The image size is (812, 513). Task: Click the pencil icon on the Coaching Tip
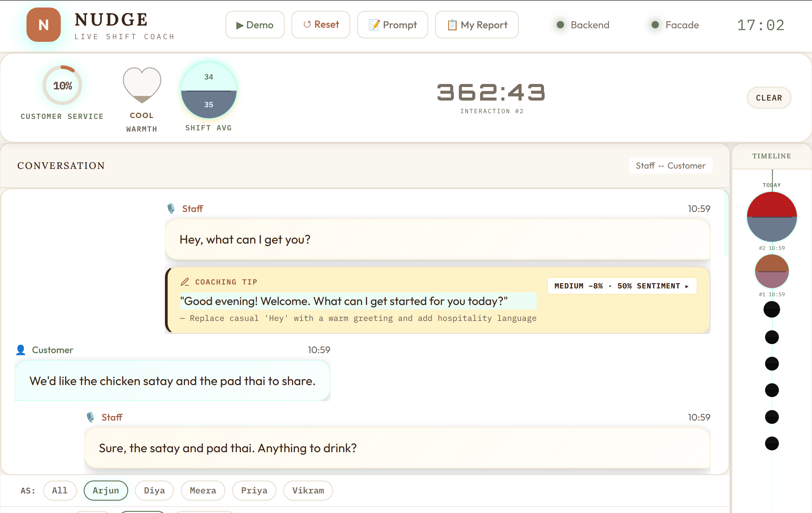point(185,282)
